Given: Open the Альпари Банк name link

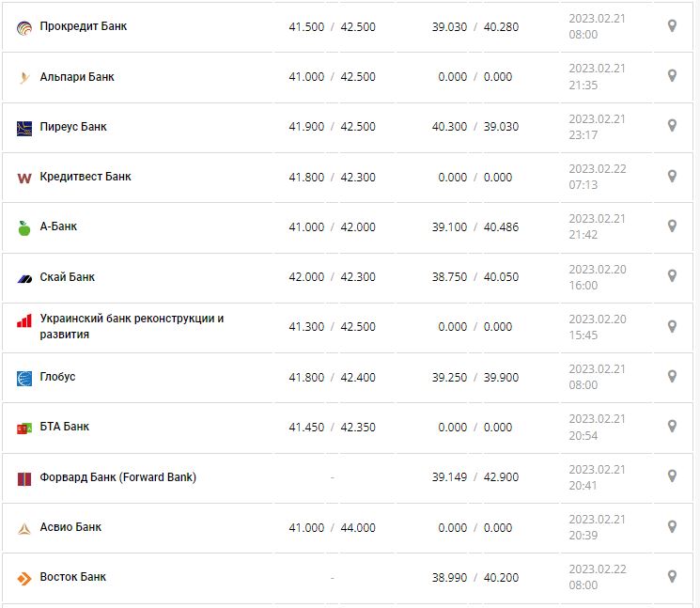Looking at the screenshot, I should tap(78, 76).
